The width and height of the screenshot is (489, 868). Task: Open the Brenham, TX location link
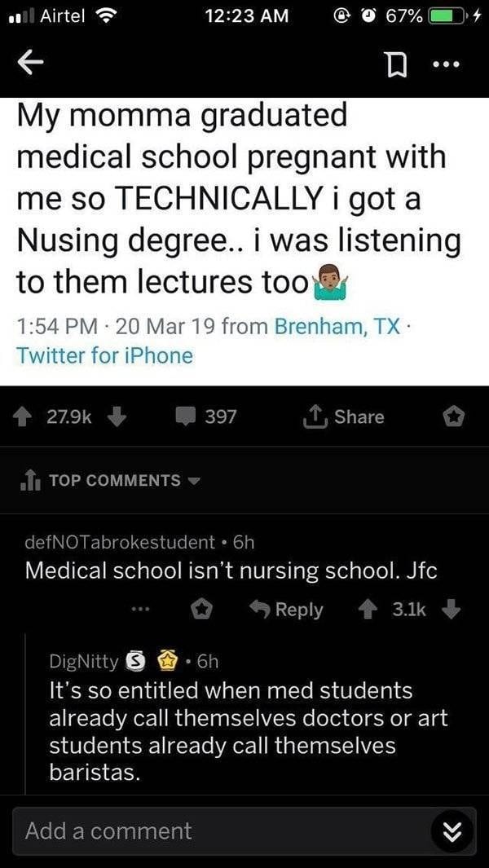click(336, 327)
